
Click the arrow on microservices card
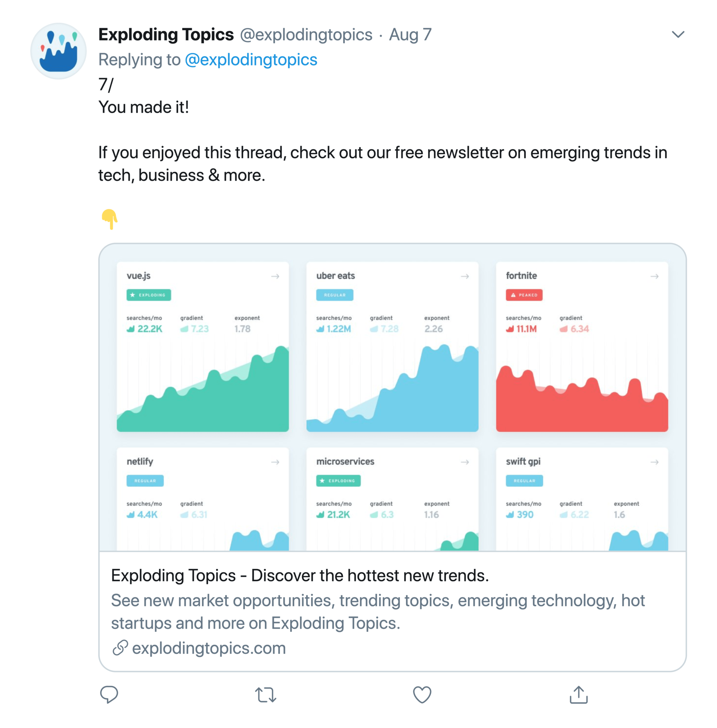click(465, 462)
